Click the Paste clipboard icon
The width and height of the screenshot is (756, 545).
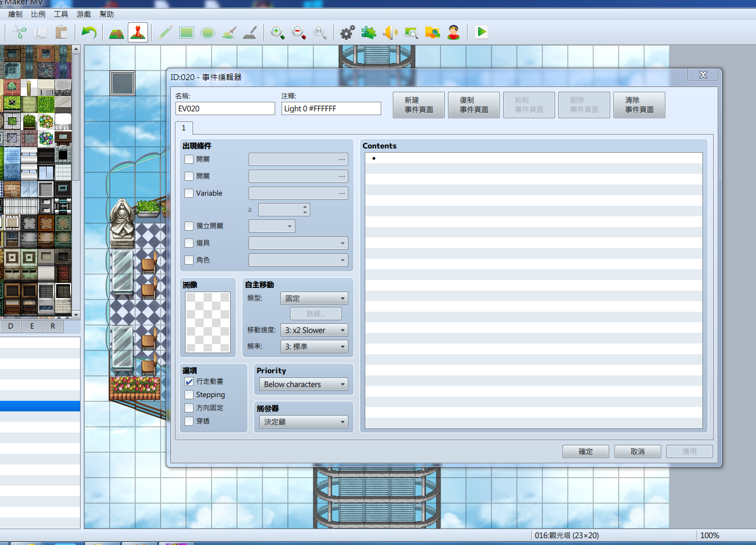pyautogui.click(x=61, y=32)
